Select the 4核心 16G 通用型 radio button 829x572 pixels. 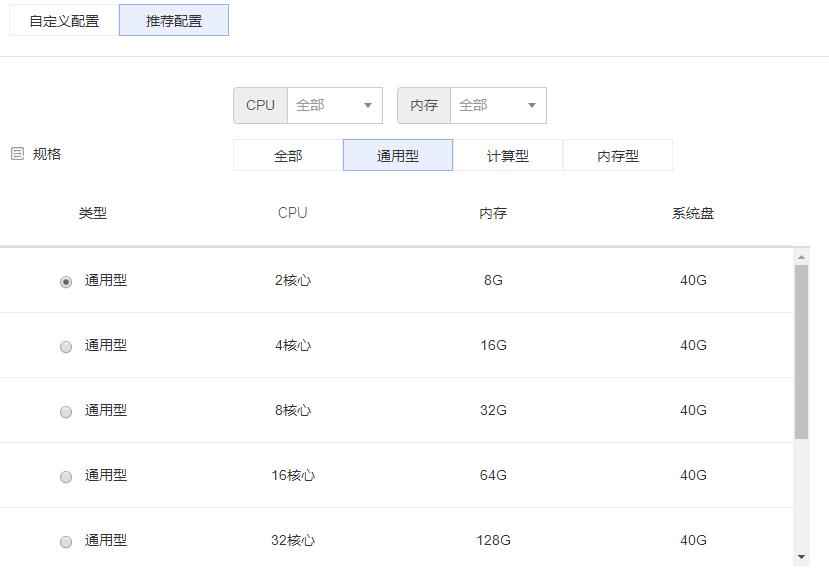click(x=66, y=347)
